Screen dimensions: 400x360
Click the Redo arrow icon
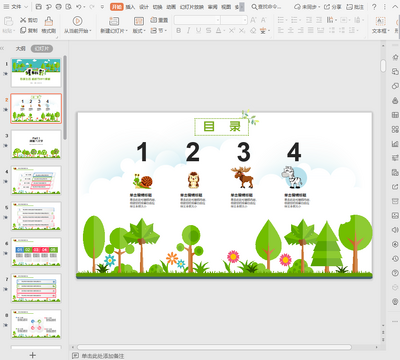tap(92, 7)
